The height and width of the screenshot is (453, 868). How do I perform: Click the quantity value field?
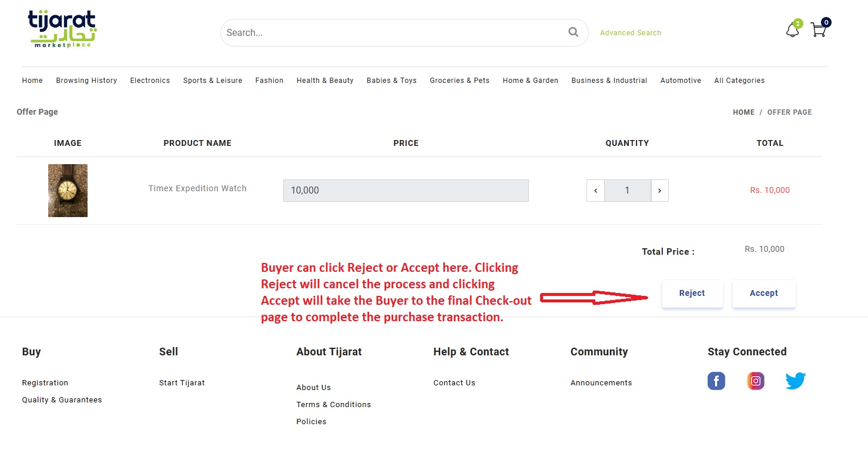pos(628,191)
